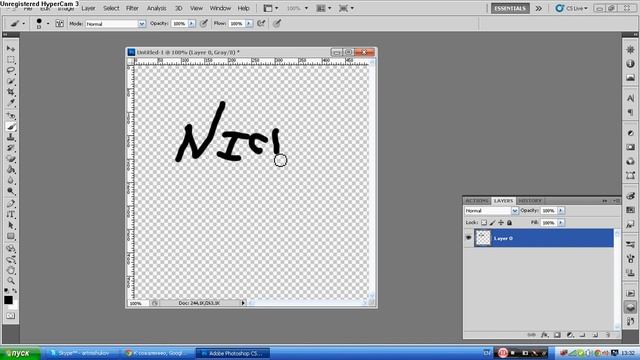Swap foreground and background colors
This screenshot has height=360, width=640.
click(x=15, y=290)
